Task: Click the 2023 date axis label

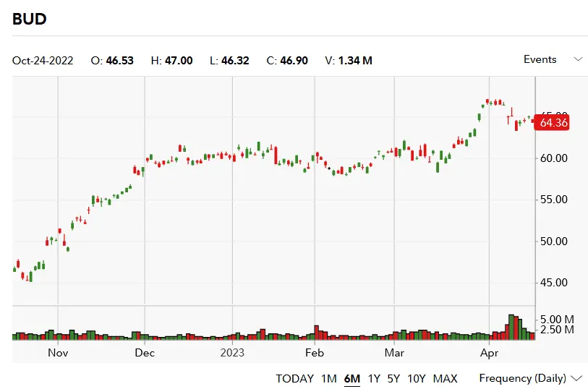Action: click(232, 353)
